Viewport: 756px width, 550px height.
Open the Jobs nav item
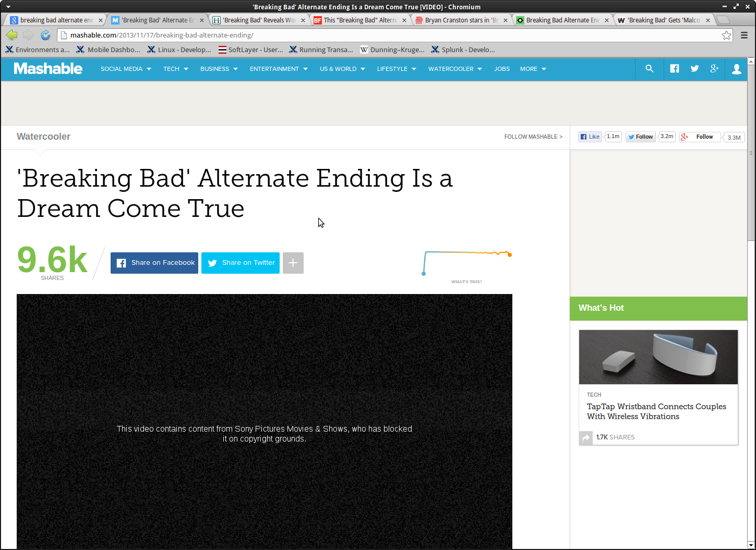coord(502,69)
